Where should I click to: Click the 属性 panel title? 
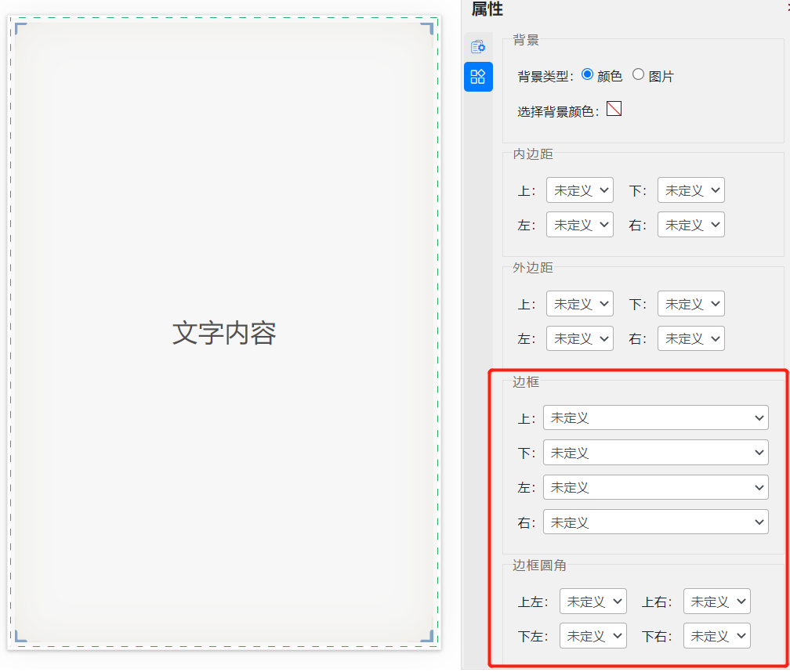pyautogui.click(x=487, y=9)
